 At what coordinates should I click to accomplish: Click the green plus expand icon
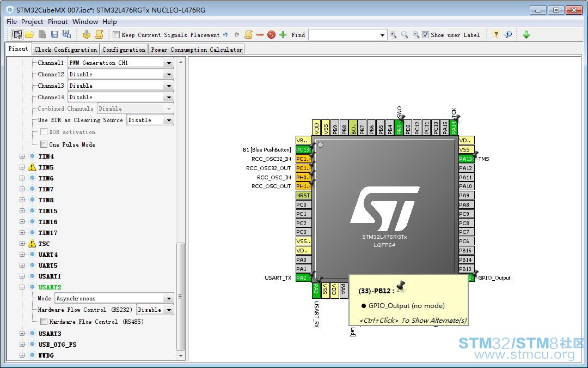click(x=283, y=34)
